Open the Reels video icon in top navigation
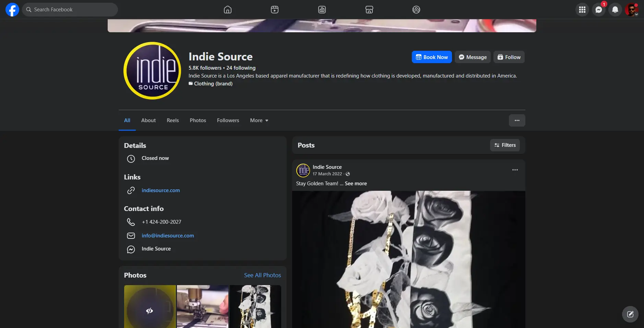The width and height of the screenshot is (644, 328). coord(275,10)
